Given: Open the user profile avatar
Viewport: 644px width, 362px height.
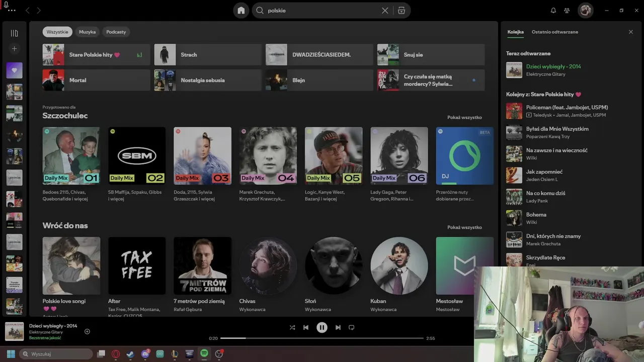Looking at the screenshot, I should coord(585,11).
